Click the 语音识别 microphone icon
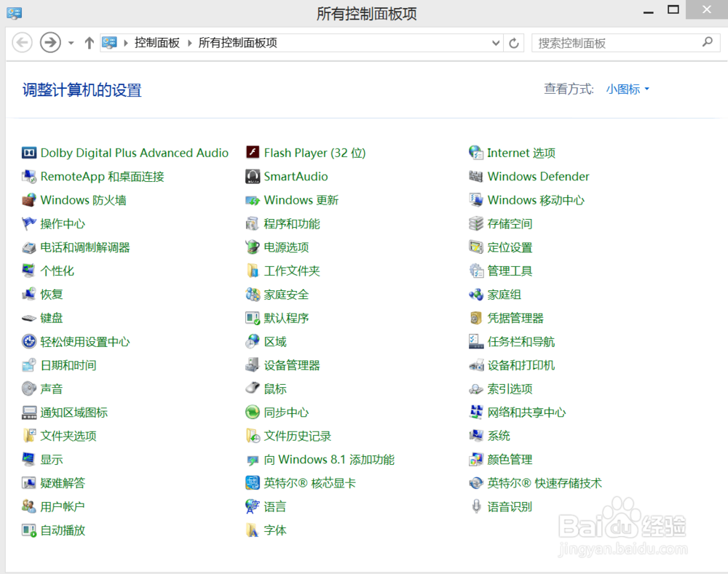Image resolution: width=728 pixels, height=574 pixels. click(x=476, y=506)
